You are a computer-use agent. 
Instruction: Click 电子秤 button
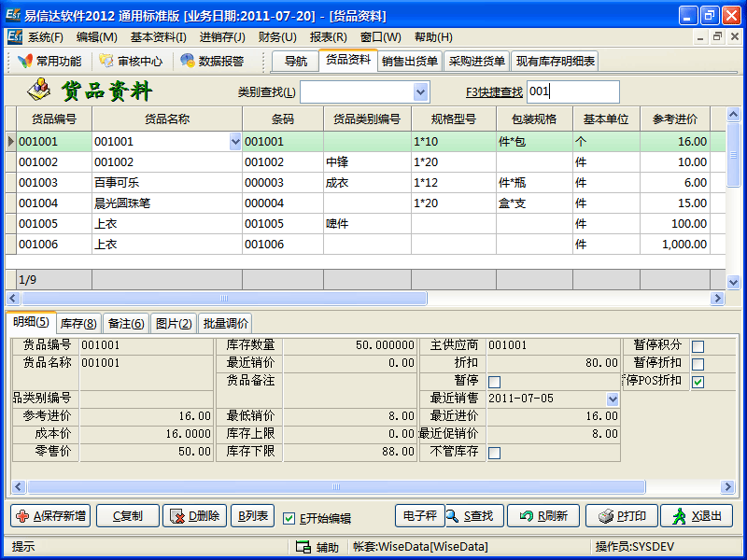point(419,516)
